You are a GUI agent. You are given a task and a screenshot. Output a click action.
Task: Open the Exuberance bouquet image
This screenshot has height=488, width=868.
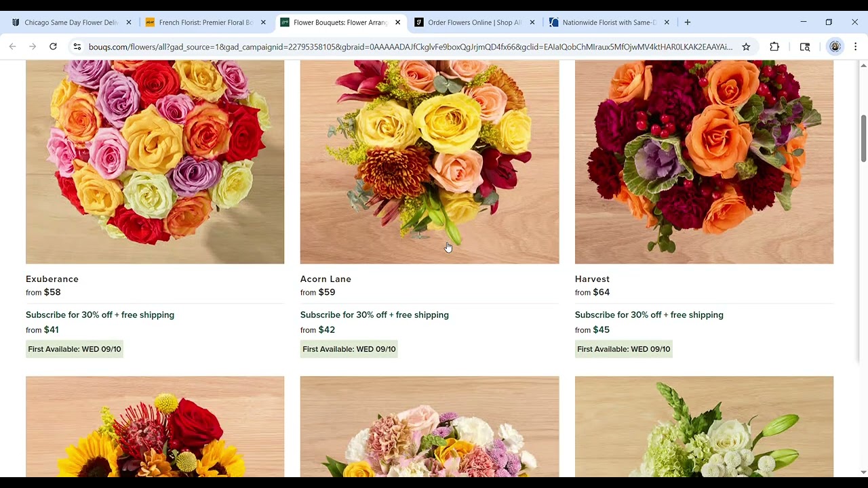click(155, 162)
